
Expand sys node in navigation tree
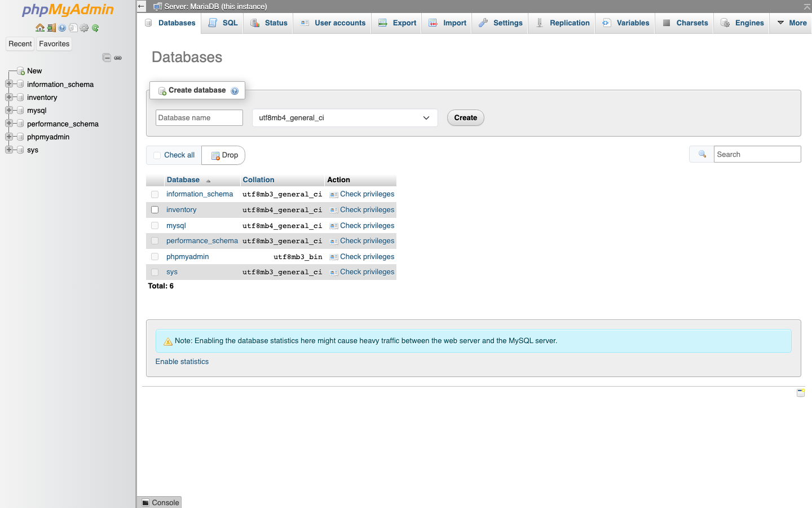pos(8,150)
